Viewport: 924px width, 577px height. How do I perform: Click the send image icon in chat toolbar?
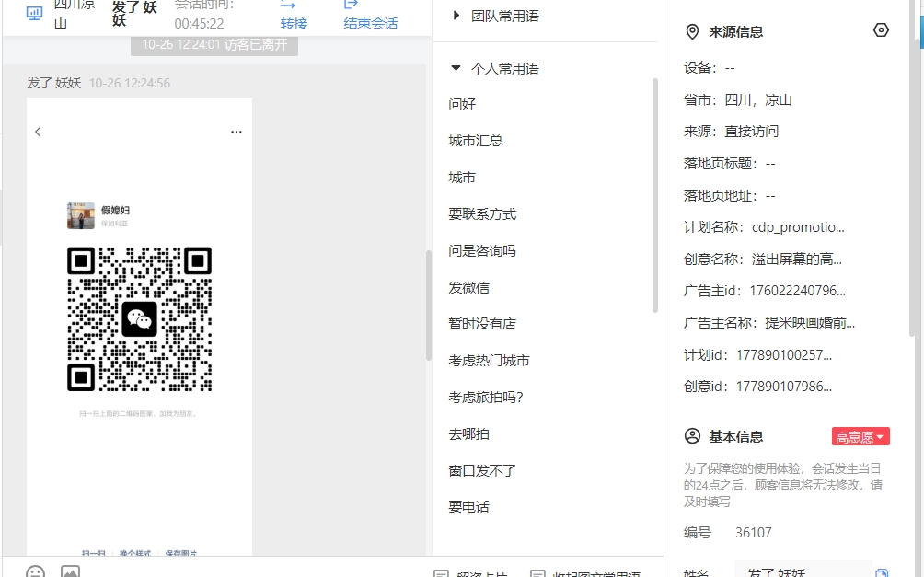(x=70, y=571)
